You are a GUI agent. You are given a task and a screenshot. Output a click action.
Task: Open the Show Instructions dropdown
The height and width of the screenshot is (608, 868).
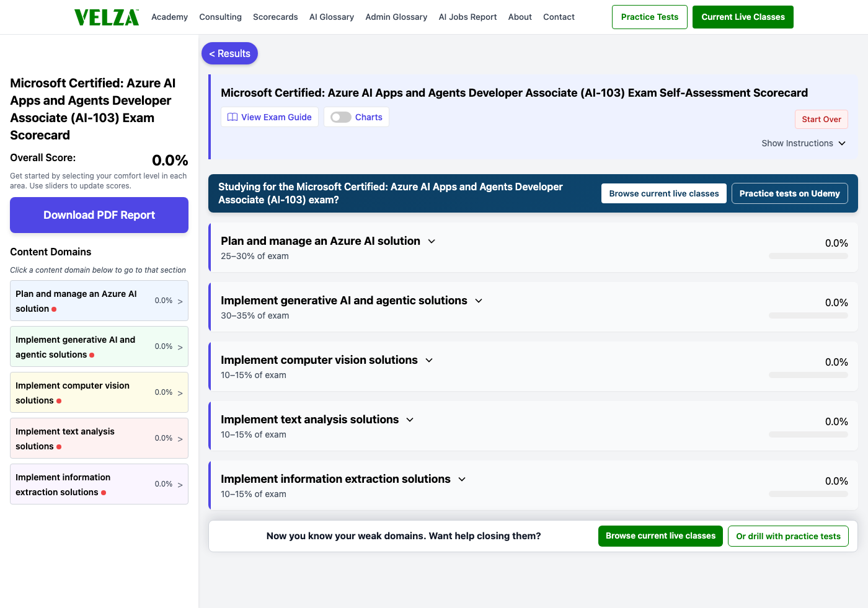point(804,143)
